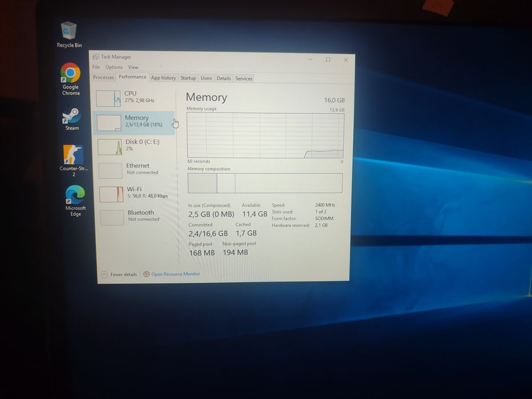
Task: Select the Wi-Fi entry in the sidebar
Action: (x=136, y=194)
